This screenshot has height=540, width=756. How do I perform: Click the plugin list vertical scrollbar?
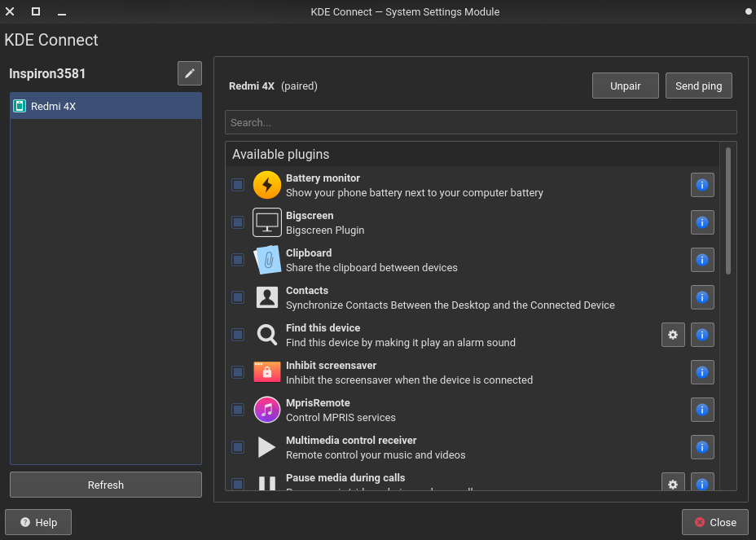click(x=728, y=211)
